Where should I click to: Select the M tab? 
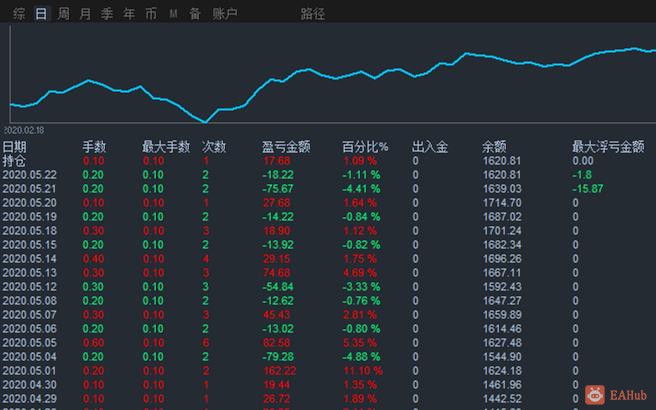coord(173,14)
